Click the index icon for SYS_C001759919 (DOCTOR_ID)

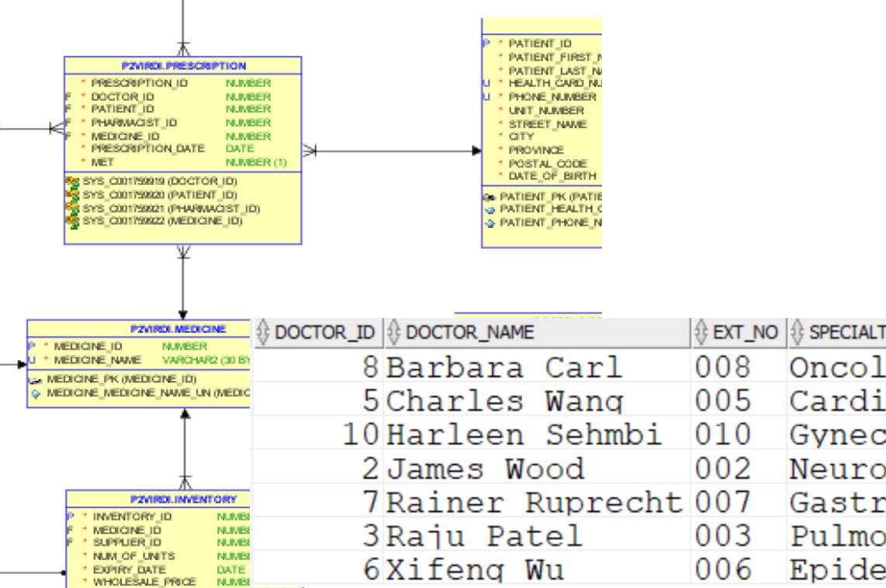pyautogui.click(x=72, y=180)
